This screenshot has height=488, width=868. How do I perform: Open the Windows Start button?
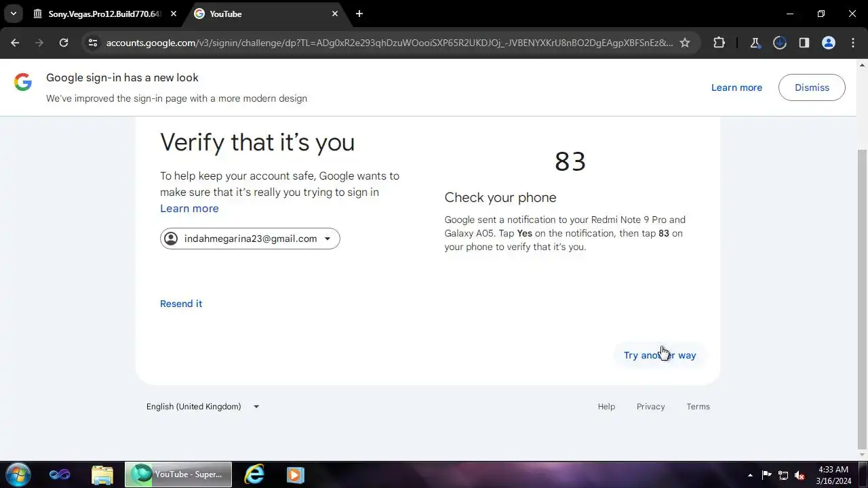pos(18,474)
